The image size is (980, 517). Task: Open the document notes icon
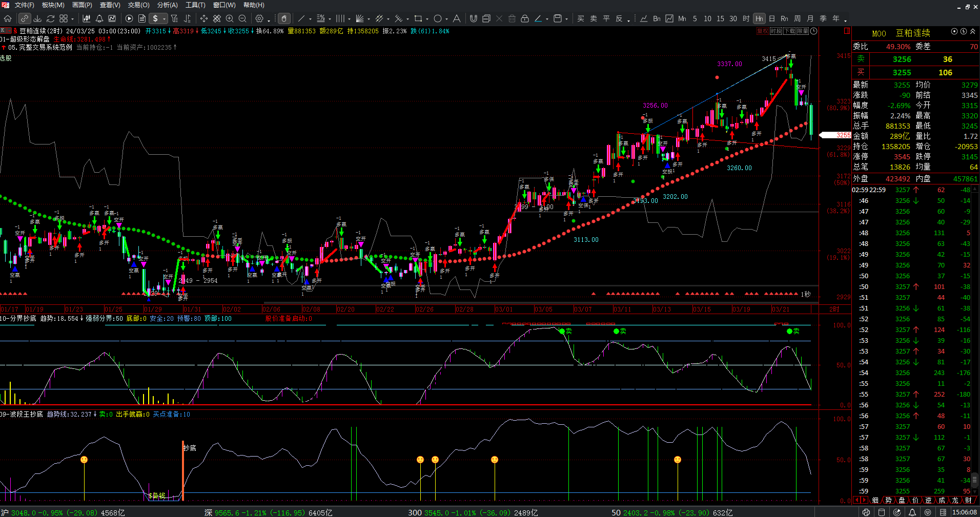pos(142,18)
